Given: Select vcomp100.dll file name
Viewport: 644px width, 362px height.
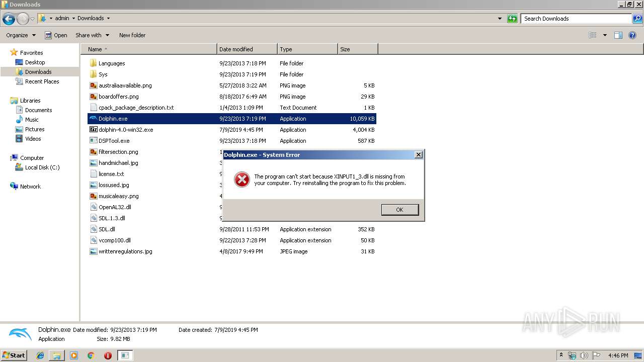Looking at the screenshot, I should [x=115, y=240].
